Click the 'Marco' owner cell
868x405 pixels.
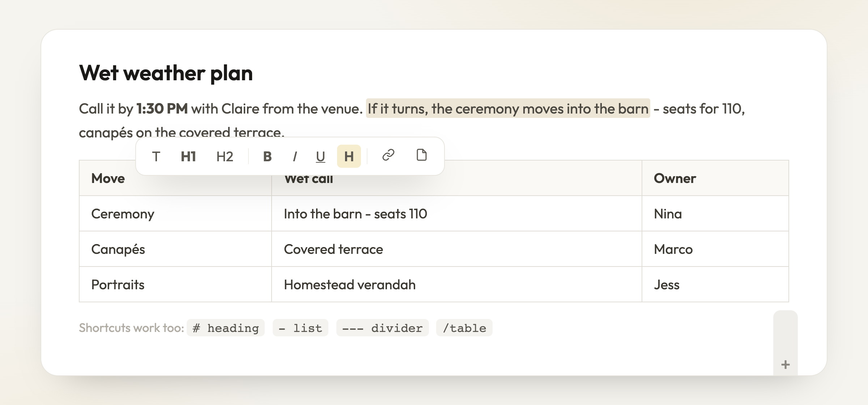[715, 249]
